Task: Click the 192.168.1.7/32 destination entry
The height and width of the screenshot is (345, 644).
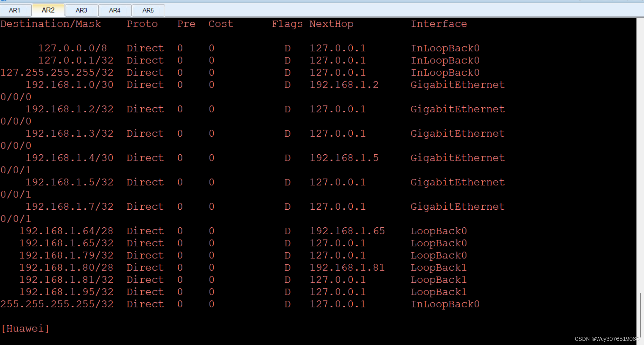Action: tap(69, 207)
